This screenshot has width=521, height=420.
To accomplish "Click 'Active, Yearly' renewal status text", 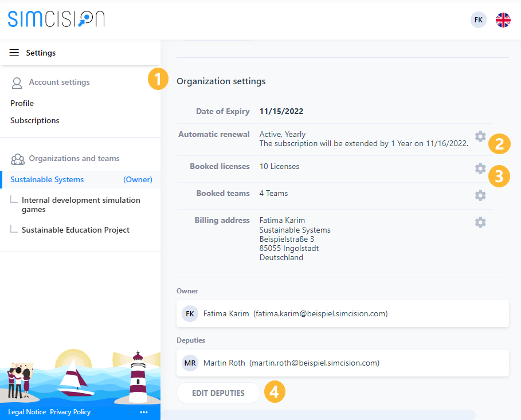I will [283, 134].
